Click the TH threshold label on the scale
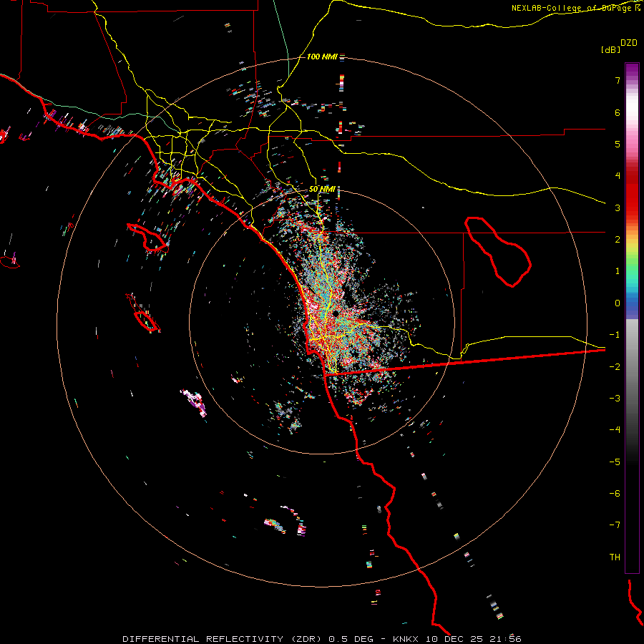 tap(615, 557)
